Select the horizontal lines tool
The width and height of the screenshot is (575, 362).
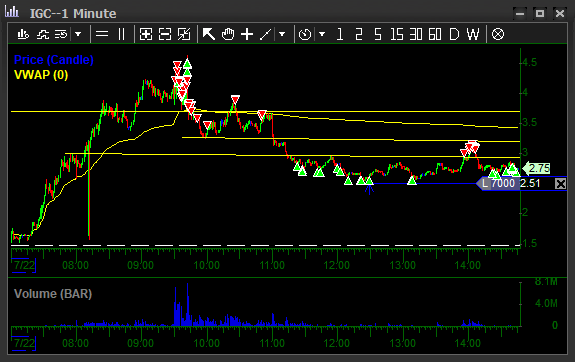click(102, 34)
